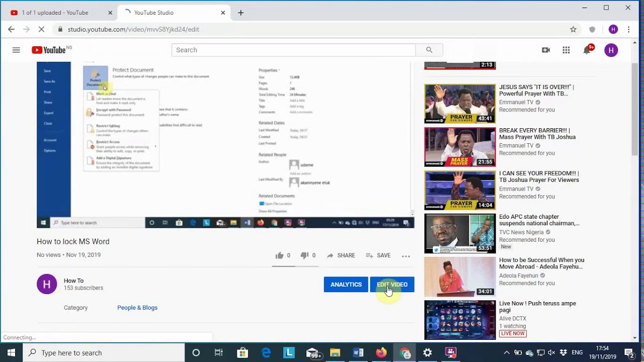Close the 1 of 1 uploaded tab

tap(110, 13)
